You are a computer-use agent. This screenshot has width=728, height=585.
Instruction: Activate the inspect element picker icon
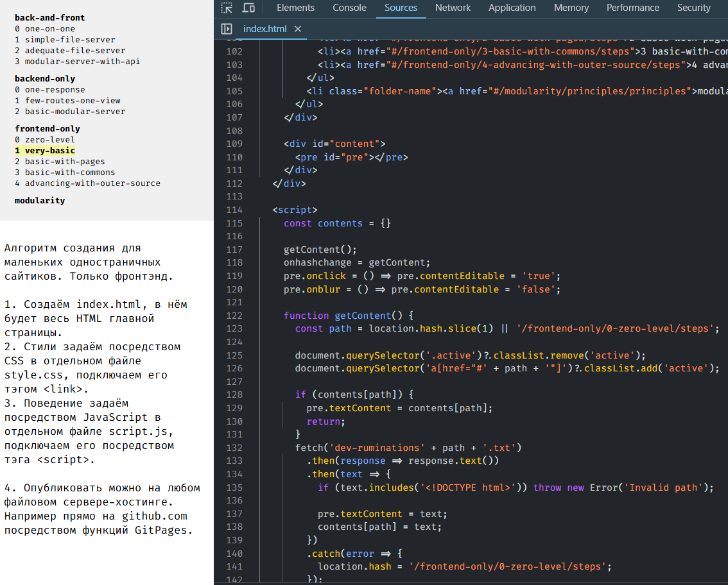[227, 8]
